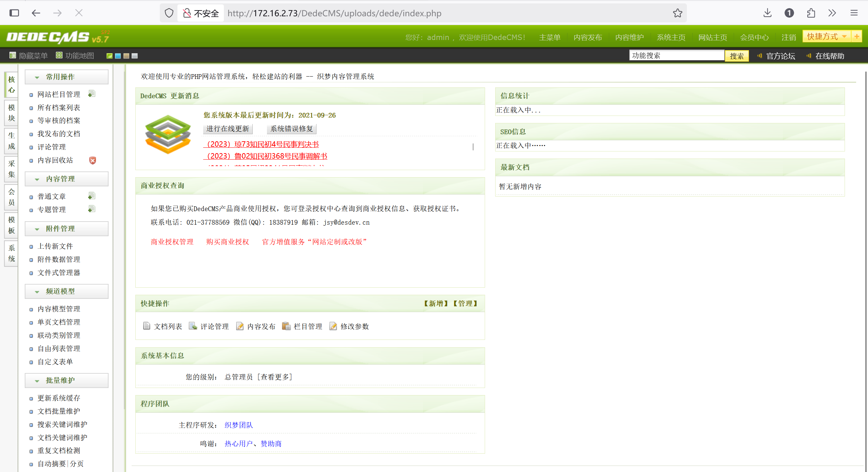Screen dimensions: 868x472
Task: Open the 功能地图 grid icon
Action: [59, 55]
